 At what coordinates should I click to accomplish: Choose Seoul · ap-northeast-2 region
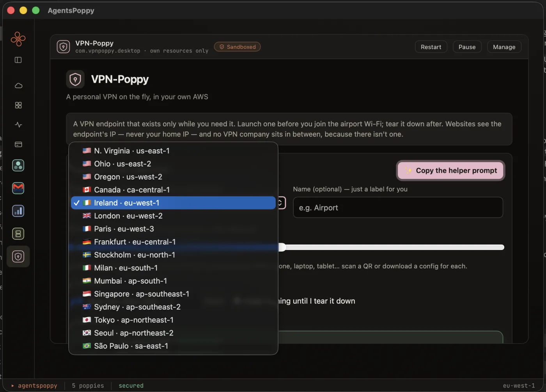pyautogui.click(x=173, y=333)
